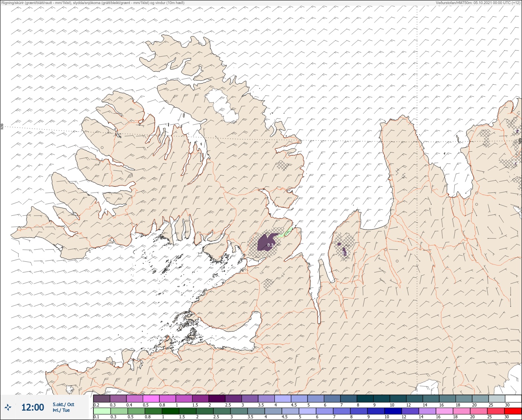The width and height of the screenshot is (522, 420).
Task: Click the 'Veðurstofan/HM750m' run timestamp text
Action: click(478, 3)
